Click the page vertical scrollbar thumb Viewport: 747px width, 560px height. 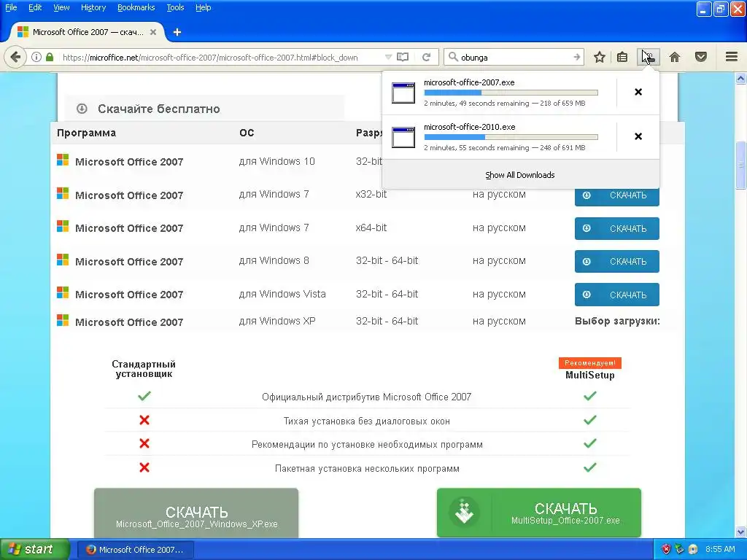741,165
